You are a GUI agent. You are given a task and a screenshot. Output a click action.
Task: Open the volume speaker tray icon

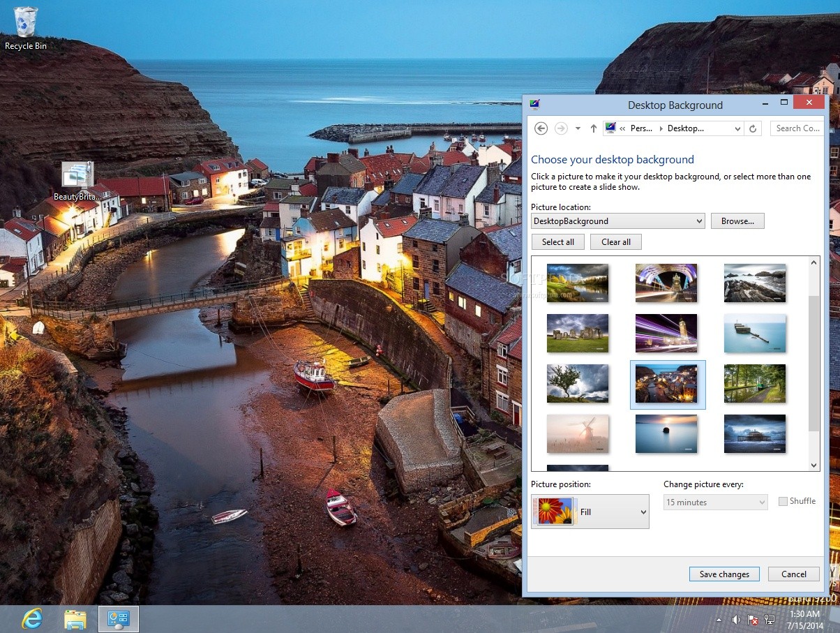[736, 619]
